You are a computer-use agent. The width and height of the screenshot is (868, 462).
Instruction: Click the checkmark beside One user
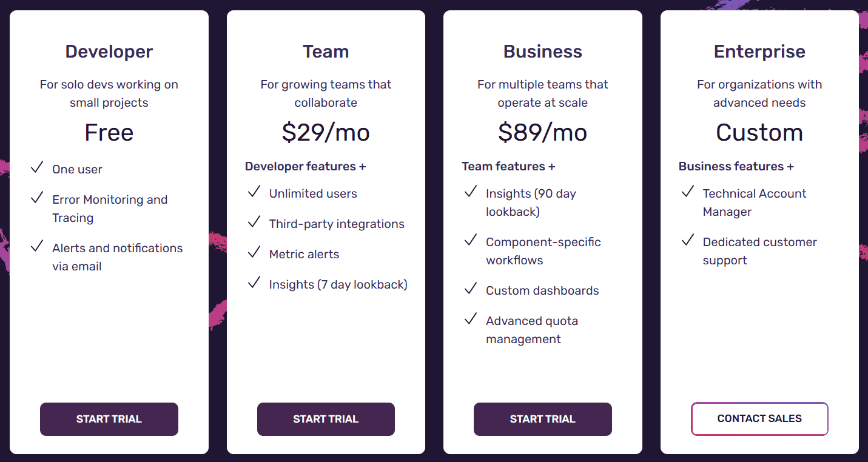point(37,167)
